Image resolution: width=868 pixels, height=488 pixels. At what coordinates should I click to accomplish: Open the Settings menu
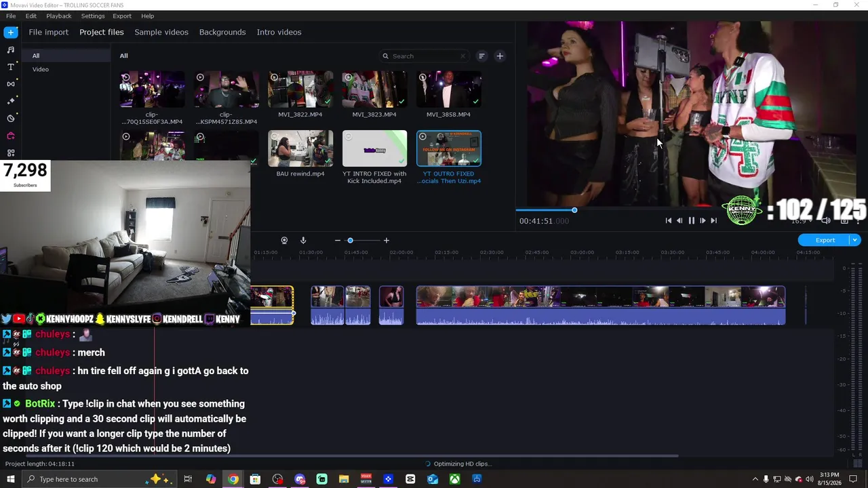point(93,16)
